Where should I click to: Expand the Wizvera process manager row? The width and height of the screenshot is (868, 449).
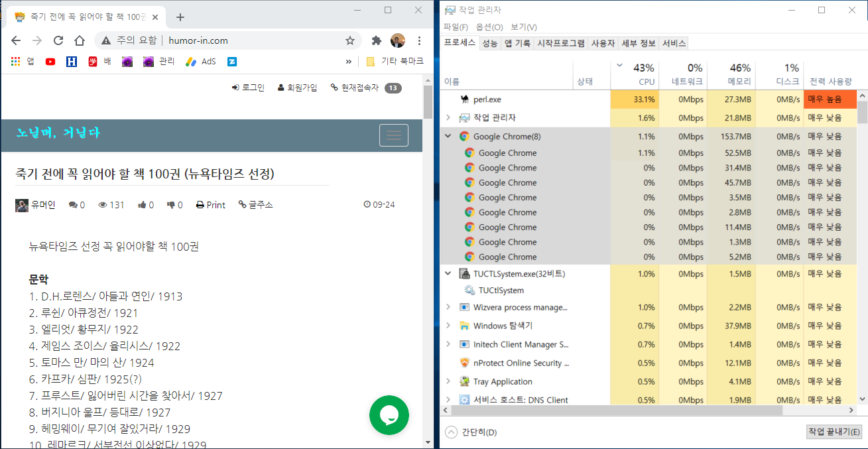[448, 307]
